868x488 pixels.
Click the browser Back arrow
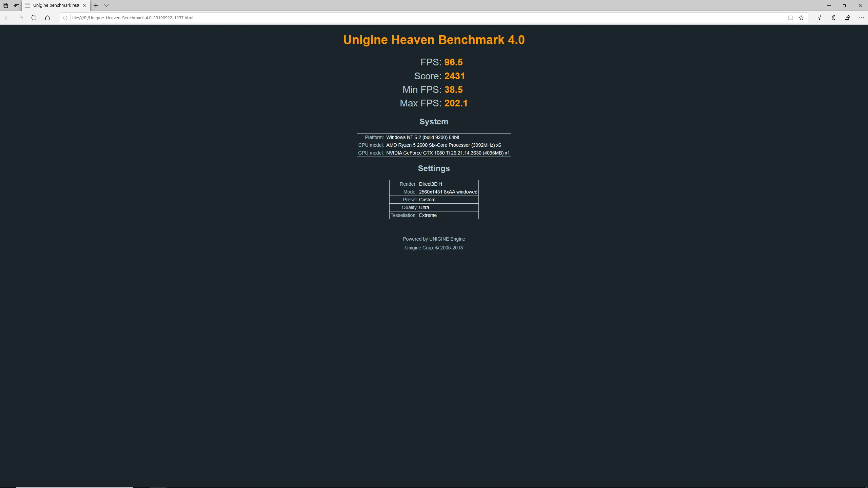click(x=7, y=18)
